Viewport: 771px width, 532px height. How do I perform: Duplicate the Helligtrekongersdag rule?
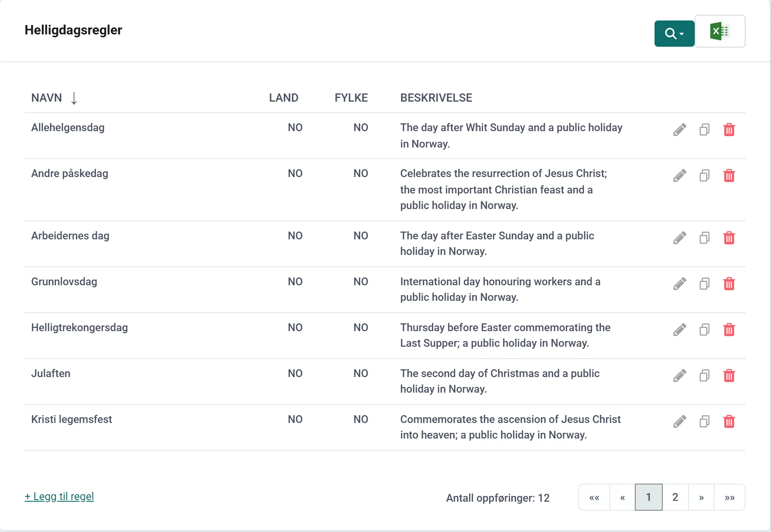tap(705, 330)
